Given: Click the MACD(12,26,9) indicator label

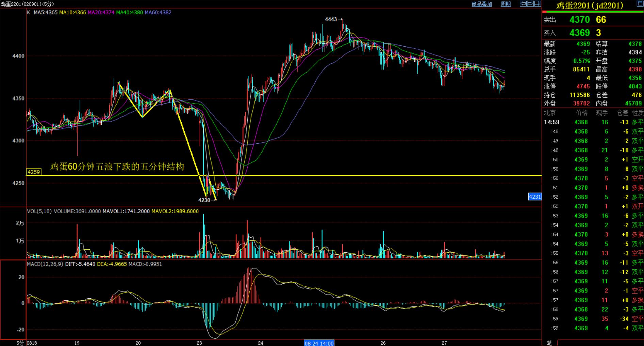Looking at the screenshot, I should coord(45,264).
